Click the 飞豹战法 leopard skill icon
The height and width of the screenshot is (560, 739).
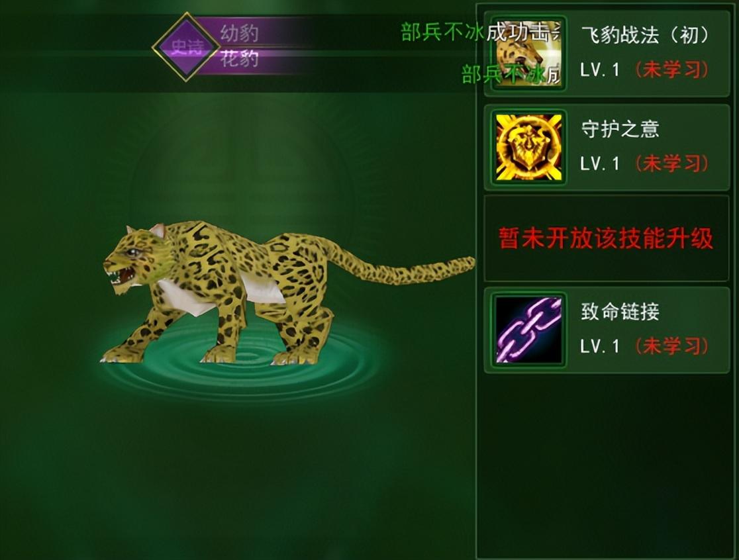click(528, 52)
